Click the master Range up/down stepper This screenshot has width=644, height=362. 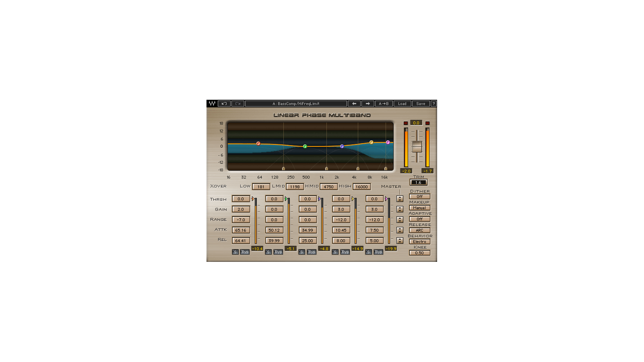pyautogui.click(x=400, y=220)
